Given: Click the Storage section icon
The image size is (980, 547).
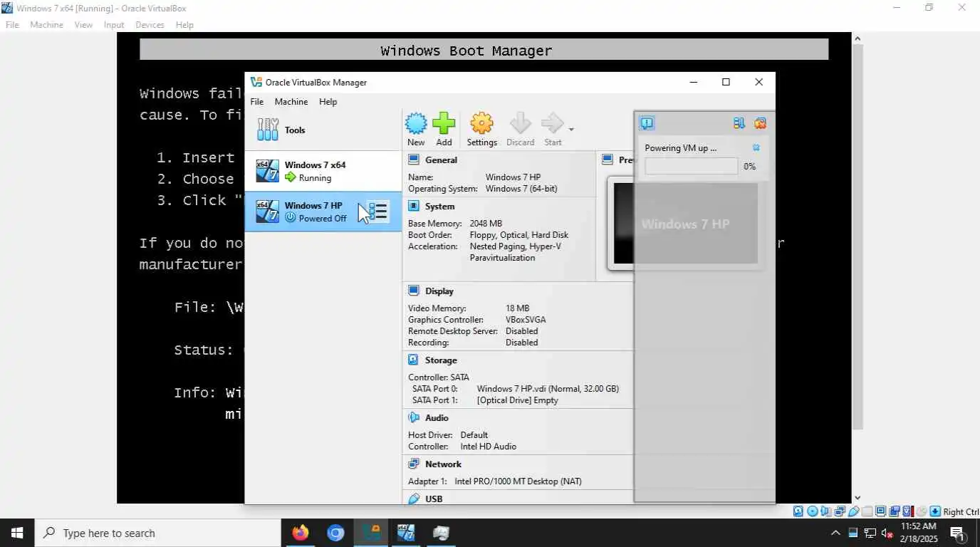Looking at the screenshot, I should pyautogui.click(x=414, y=360).
